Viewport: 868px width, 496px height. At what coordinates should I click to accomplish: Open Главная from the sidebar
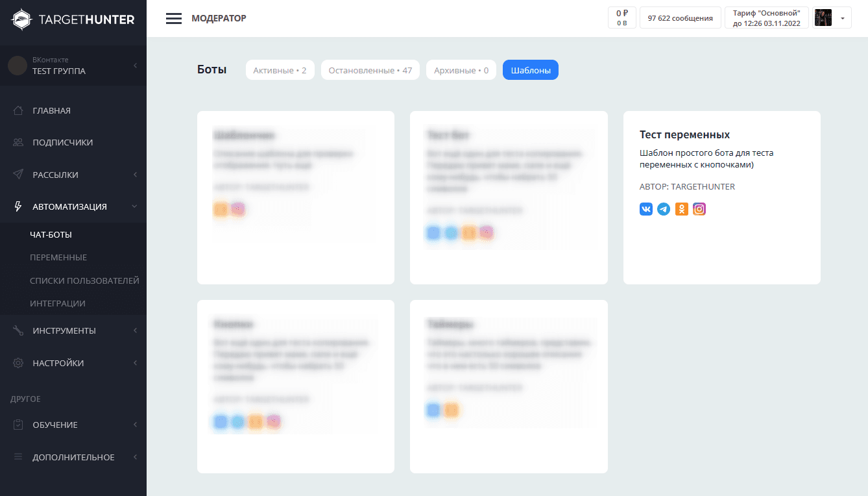click(52, 110)
